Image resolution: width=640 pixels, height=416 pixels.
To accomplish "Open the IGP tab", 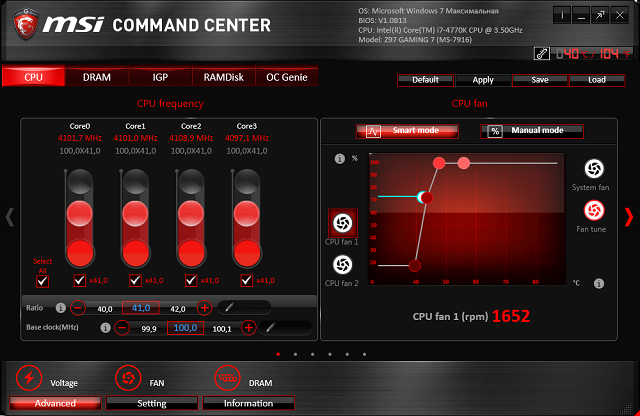I will tap(160, 77).
